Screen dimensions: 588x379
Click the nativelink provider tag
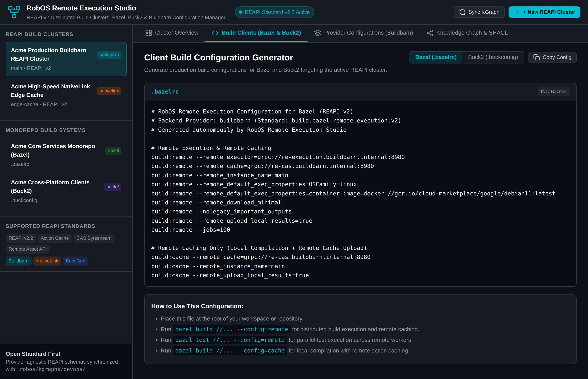[x=109, y=91]
